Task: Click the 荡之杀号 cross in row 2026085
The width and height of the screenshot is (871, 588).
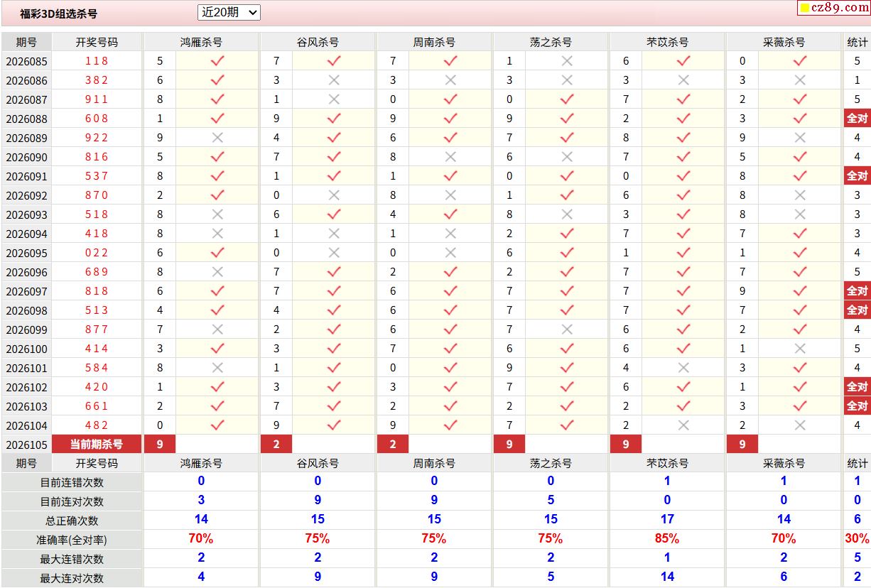Action: click(566, 61)
